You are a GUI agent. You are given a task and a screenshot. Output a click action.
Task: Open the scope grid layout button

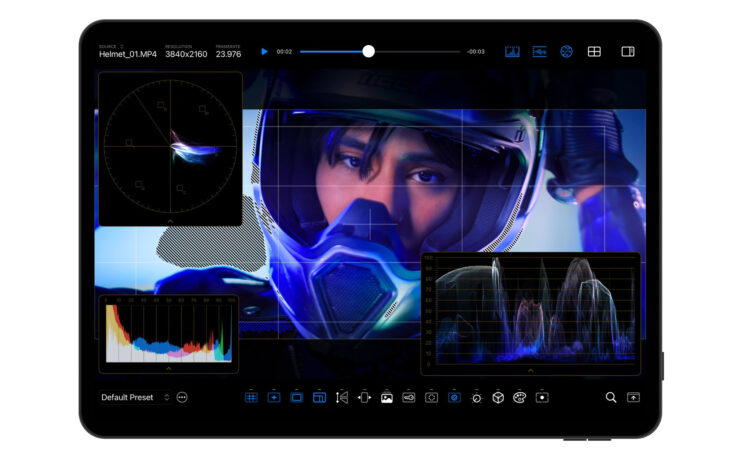pos(594,51)
